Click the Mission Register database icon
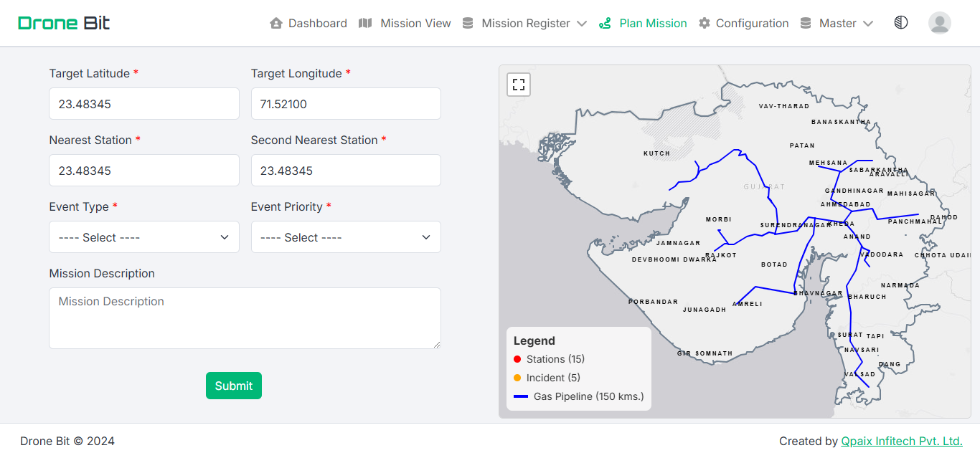Screen dimensions: 980x458 pos(468,24)
